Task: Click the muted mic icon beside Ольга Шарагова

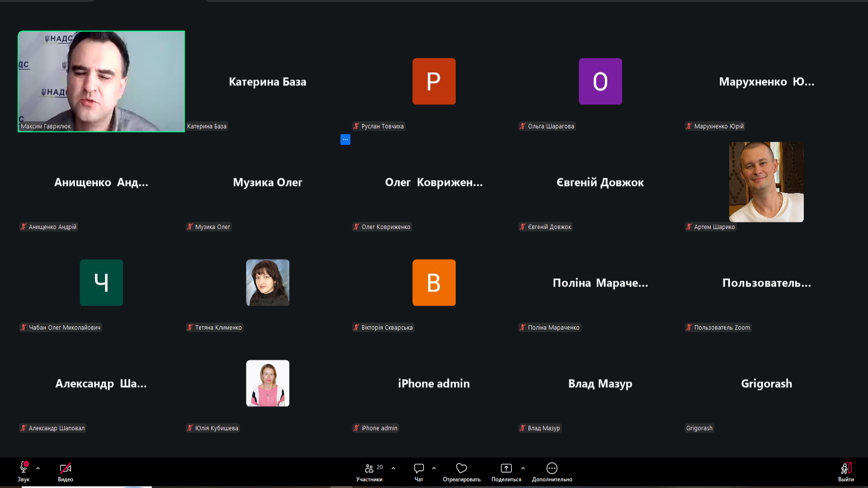Action: point(523,126)
